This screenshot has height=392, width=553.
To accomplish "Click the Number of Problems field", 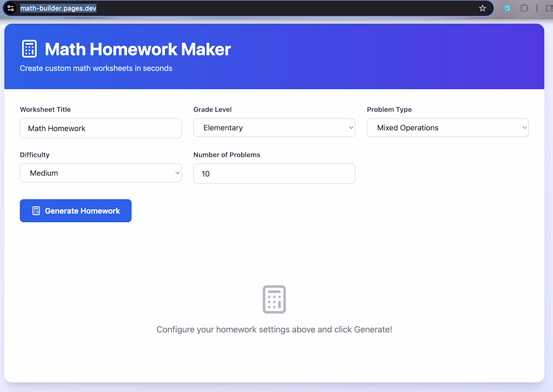I will point(274,173).
